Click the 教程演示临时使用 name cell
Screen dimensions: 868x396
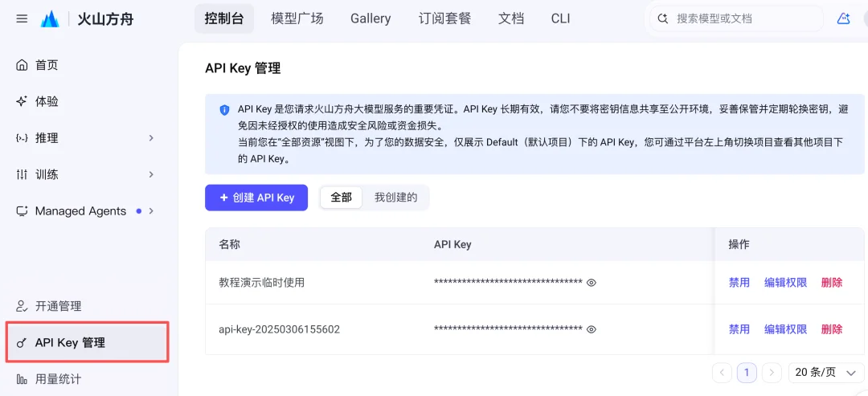[x=262, y=283]
